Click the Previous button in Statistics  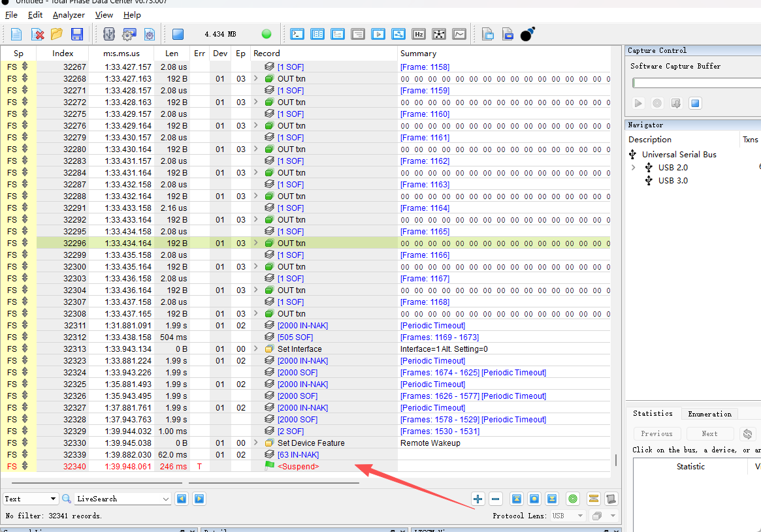(x=656, y=433)
